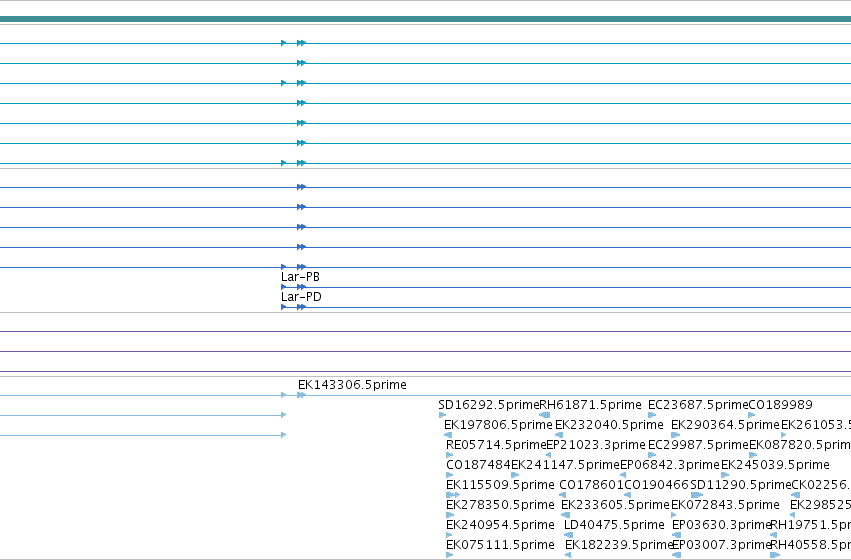Click the SD16292.5prime label
Viewport: 851px width, 560px height.
tap(488, 405)
